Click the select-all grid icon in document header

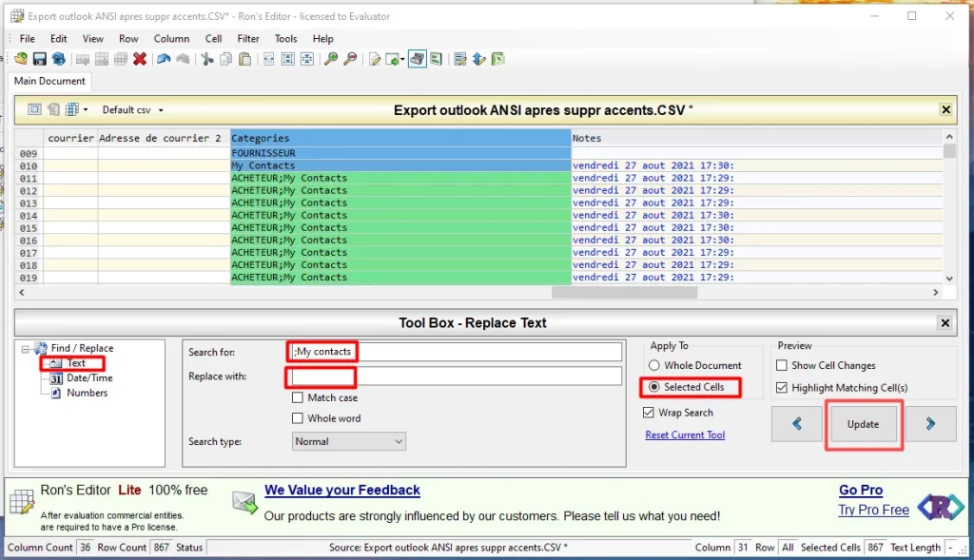35,109
